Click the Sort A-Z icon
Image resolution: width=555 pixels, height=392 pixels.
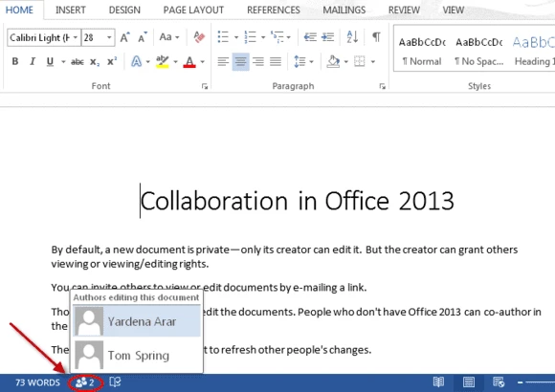[352, 36]
